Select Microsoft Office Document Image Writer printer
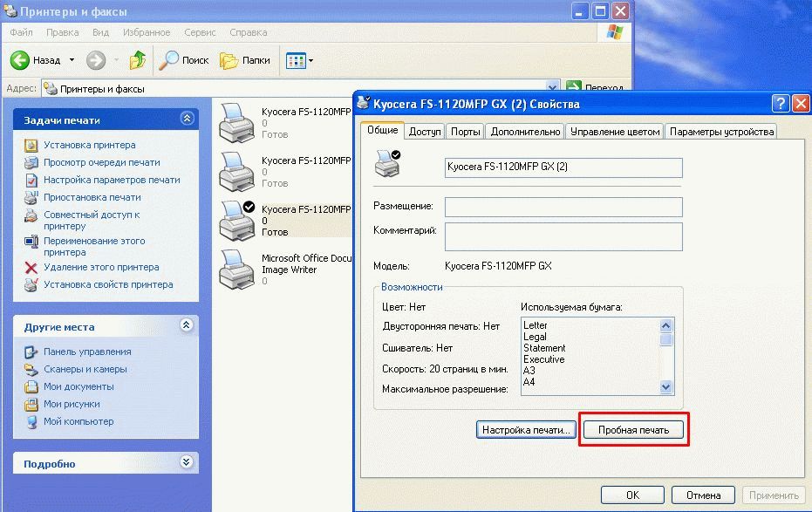 point(234,269)
